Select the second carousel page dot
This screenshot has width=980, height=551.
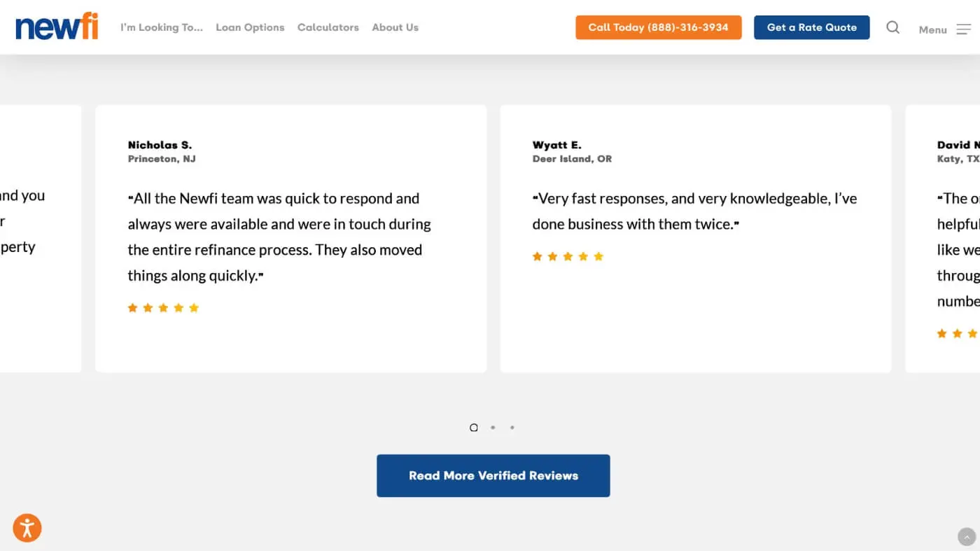pyautogui.click(x=493, y=427)
